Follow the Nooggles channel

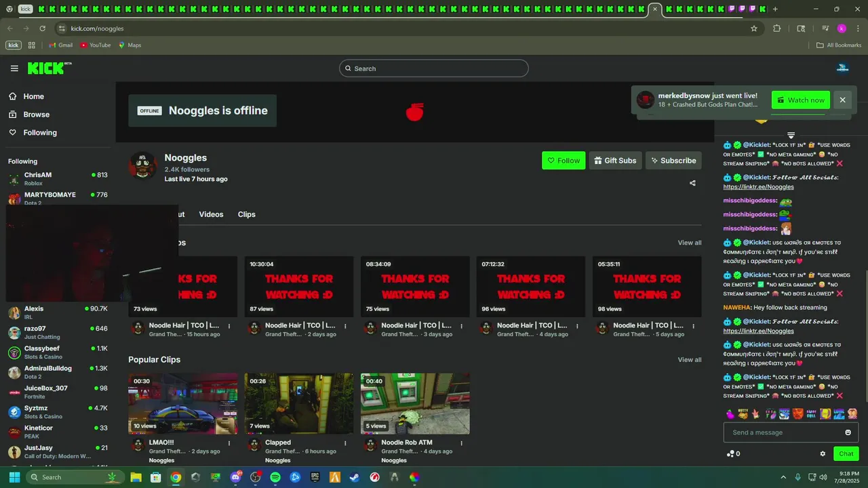(x=564, y=161)
